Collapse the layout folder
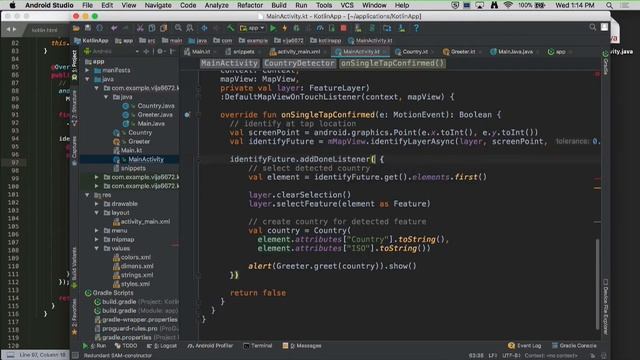Image resolution: width=640 pixels, height=360 pixels. point(97,213)
